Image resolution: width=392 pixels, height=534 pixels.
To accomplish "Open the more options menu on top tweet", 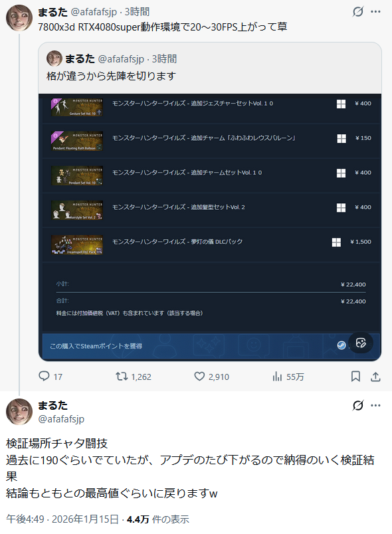I will coord(375,12).
